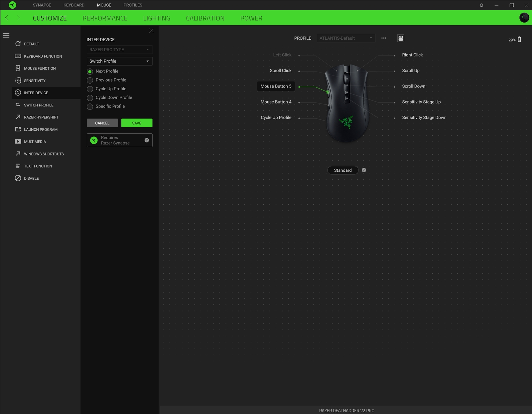The width and height of the screenshot is (532, 414).
Task: Click the Launch Program icon
Action: point(18,129)
